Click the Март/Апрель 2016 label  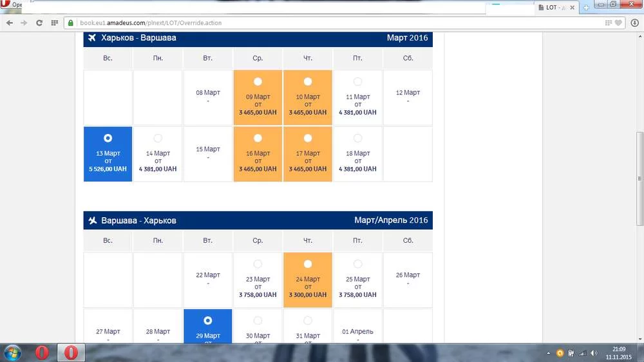pos(391,220)
